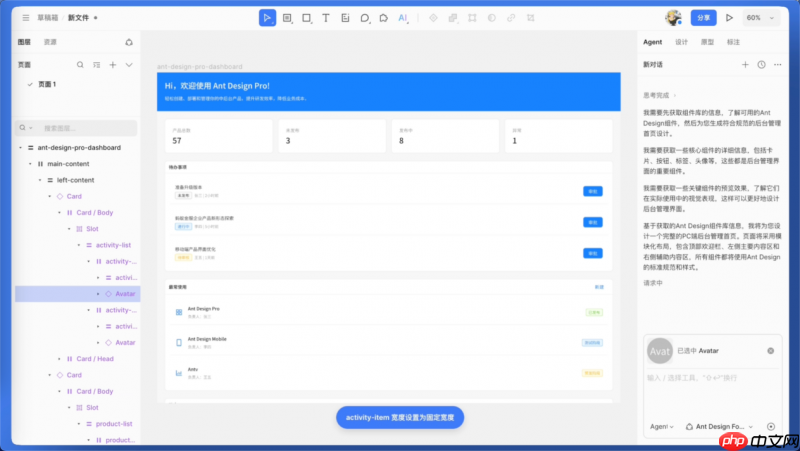The width and height of the screenshot is (800, 451).
Task: Open the layer search filter dropdown
Action: click(26, 128)
